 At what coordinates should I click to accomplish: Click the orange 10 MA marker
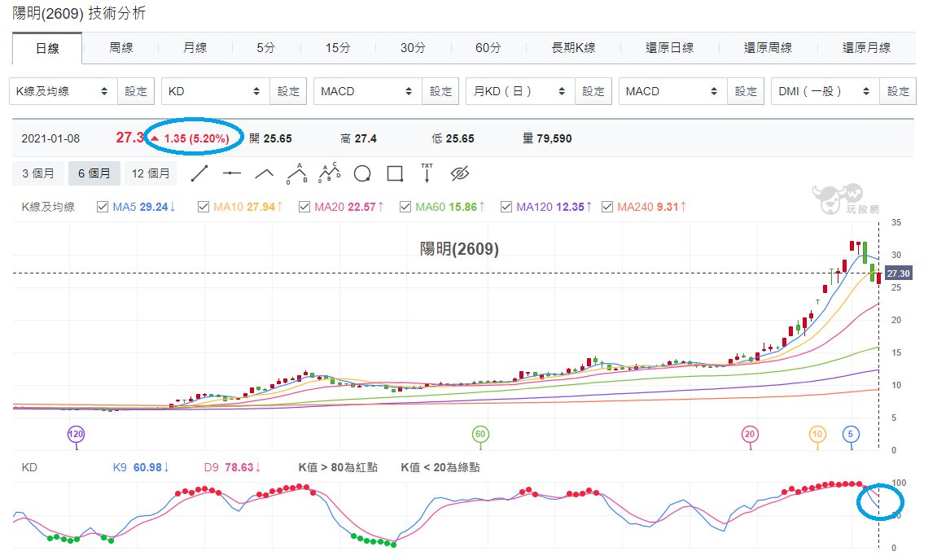pos(817,435)
